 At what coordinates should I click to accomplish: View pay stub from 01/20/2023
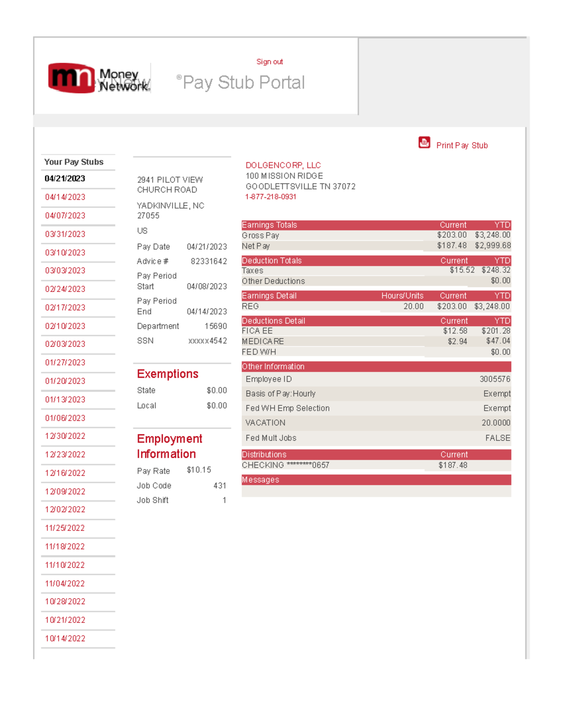point(65,381)
